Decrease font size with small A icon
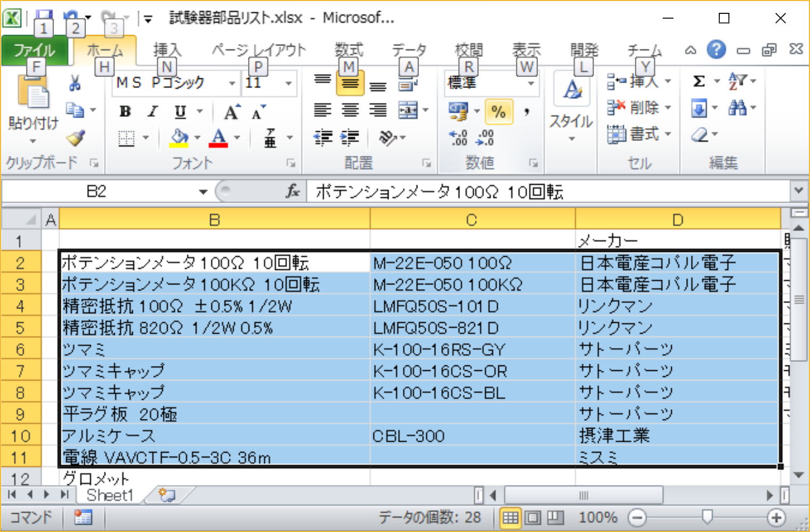 (x=259, y=112)
